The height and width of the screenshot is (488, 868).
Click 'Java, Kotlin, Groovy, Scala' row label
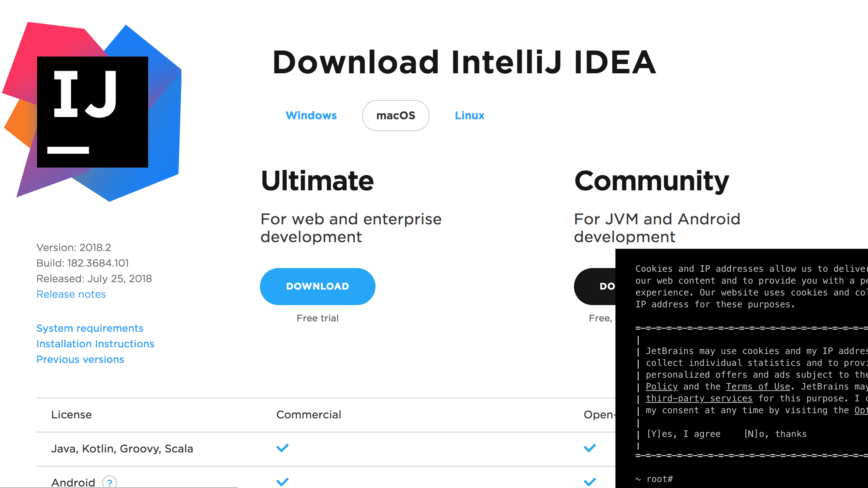(x=122, y=449)
